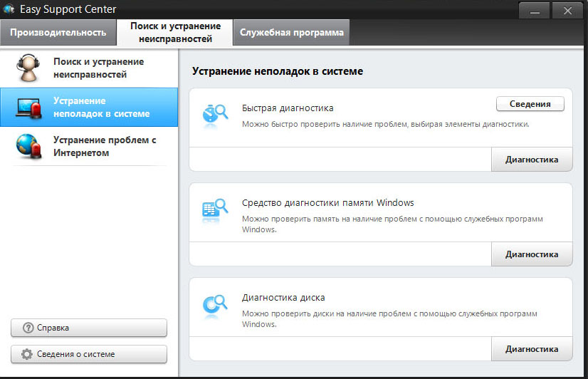Click the Устранение неполадок в системе page title
588x379 pixels.
(278, 71)
